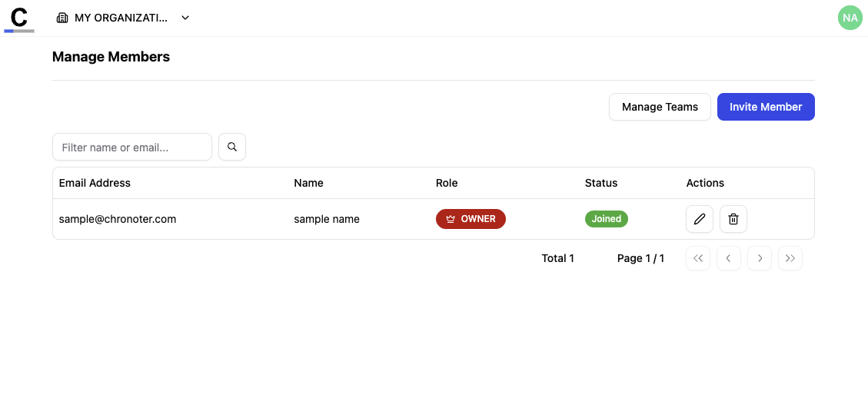Expand the My Organization dropdown chevron
Viewport: 868px width, 408px height.
185,18
